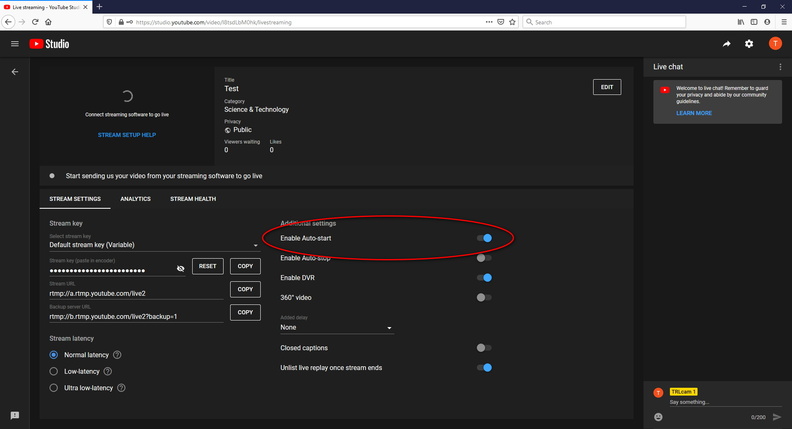Copy the Backup server URL
The width and height of the screenshot is (792, 429).
coord(245,312)
